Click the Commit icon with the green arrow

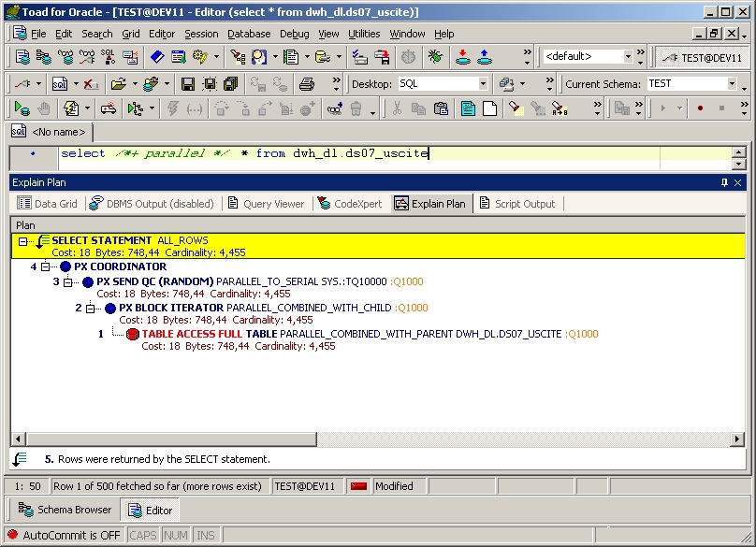pyautogui.click(x=463, y=57)
